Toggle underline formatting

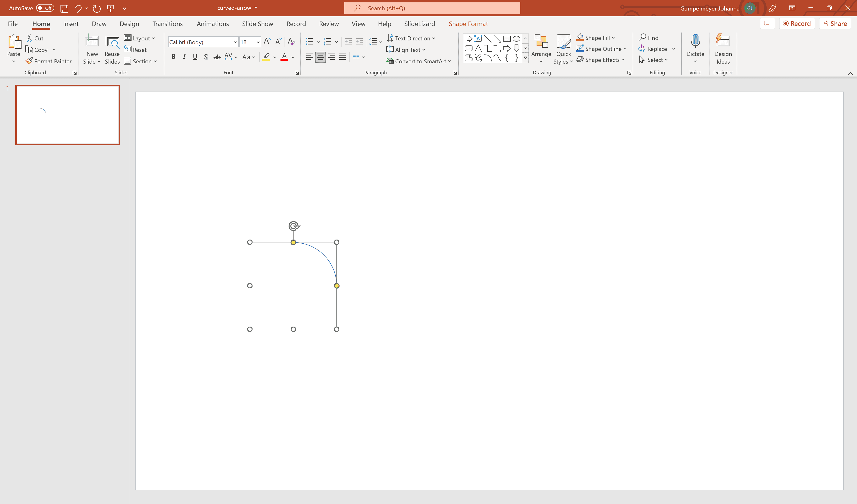point(195,56)
